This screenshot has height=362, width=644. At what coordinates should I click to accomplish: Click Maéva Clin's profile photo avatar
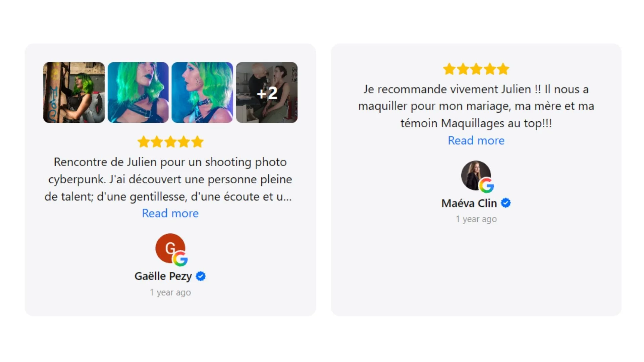pyautogui.click(x=476, y=175)
